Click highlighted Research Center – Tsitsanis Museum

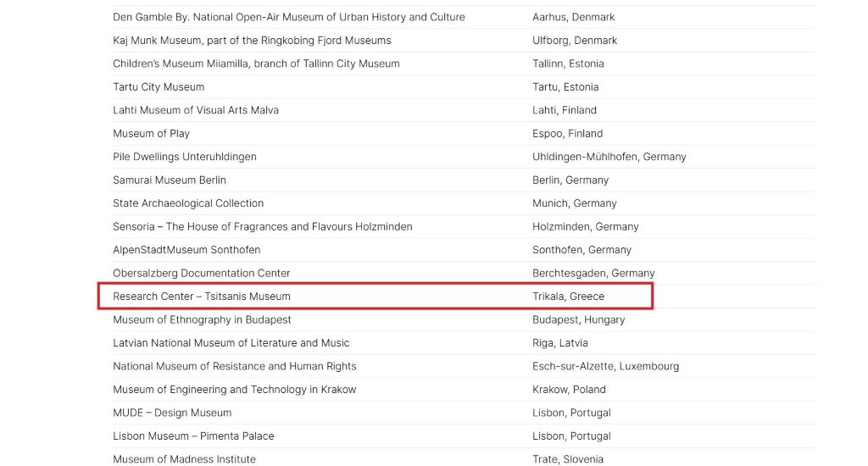202,297
